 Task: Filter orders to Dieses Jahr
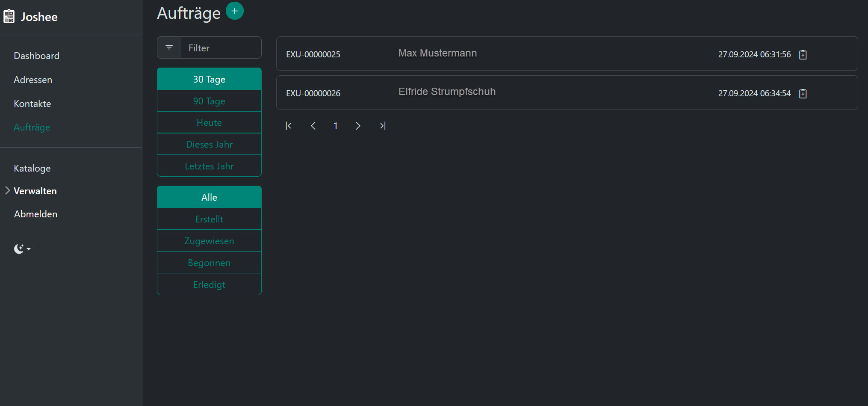pyautogui.click(x=209, y=144)
